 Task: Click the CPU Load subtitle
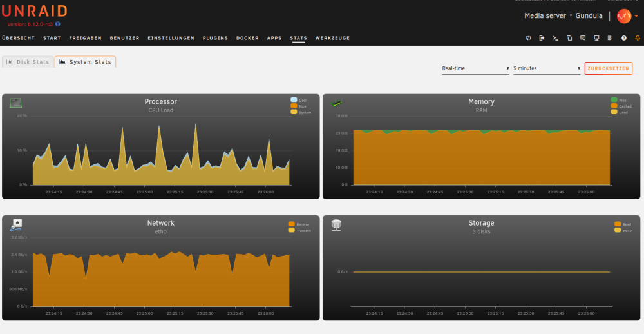[160, 110]
